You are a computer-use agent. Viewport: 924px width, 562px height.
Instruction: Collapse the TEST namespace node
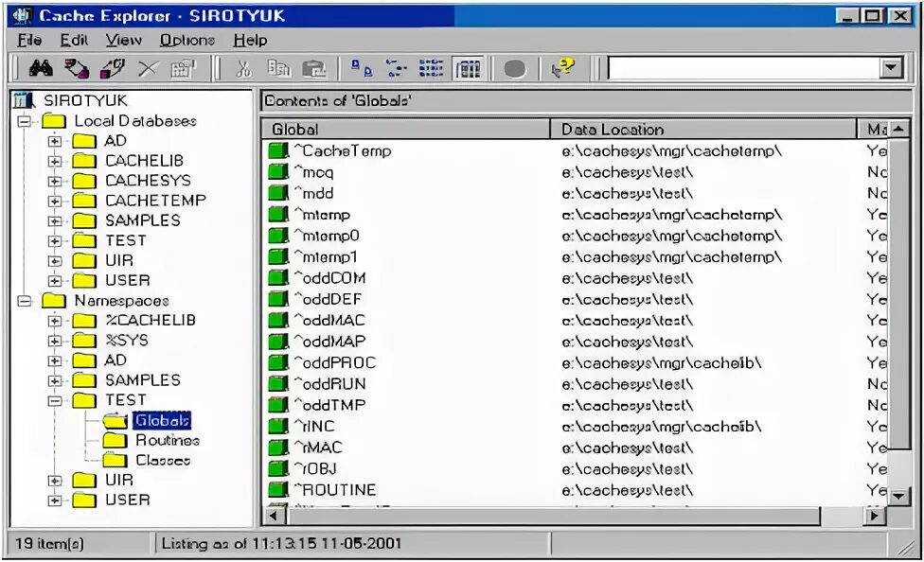click(x=55, y=400)
